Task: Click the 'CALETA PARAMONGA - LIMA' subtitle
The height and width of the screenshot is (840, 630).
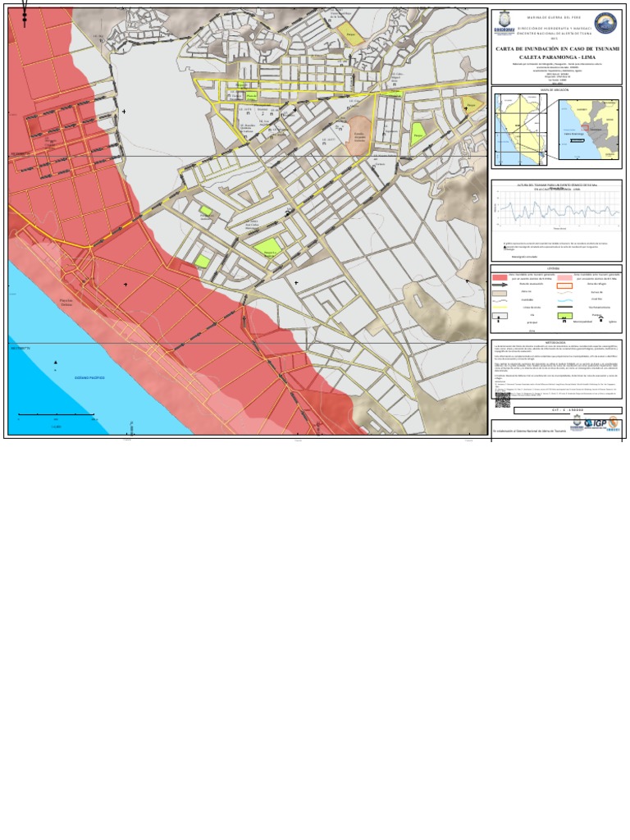Action: pyautogui.click(x=557, y=57)
